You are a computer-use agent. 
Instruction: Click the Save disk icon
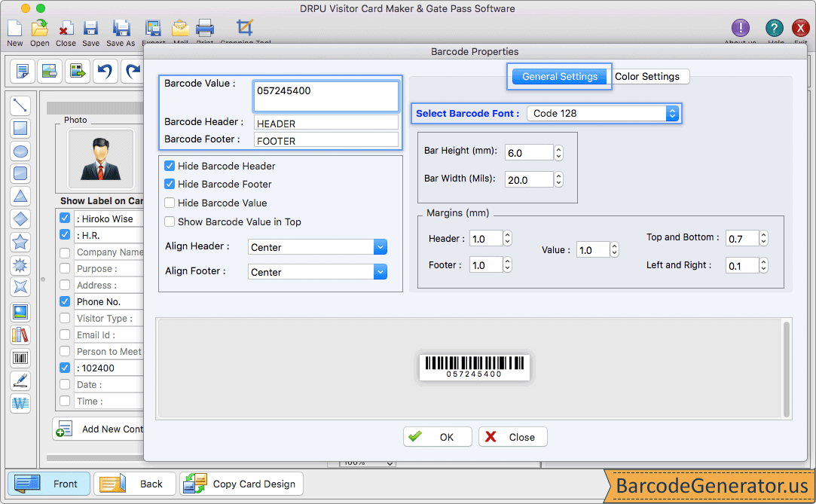[90, 28]
